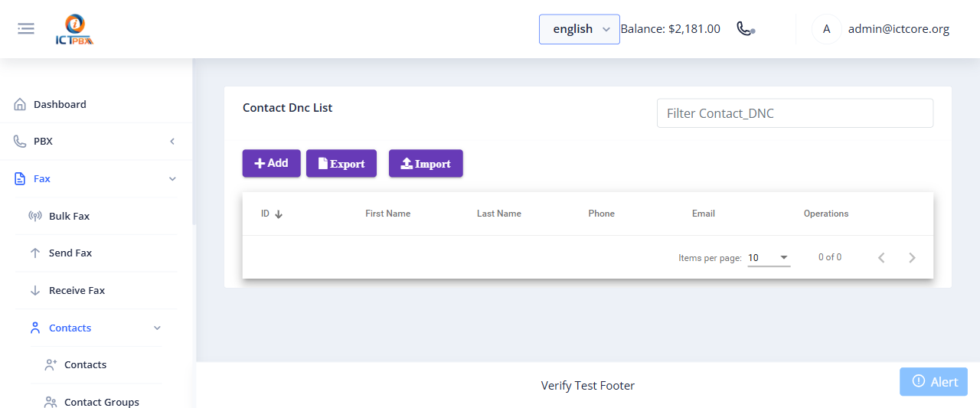980x408 pixels.
Task: Go to next page of table
Action: coord(912,258)
